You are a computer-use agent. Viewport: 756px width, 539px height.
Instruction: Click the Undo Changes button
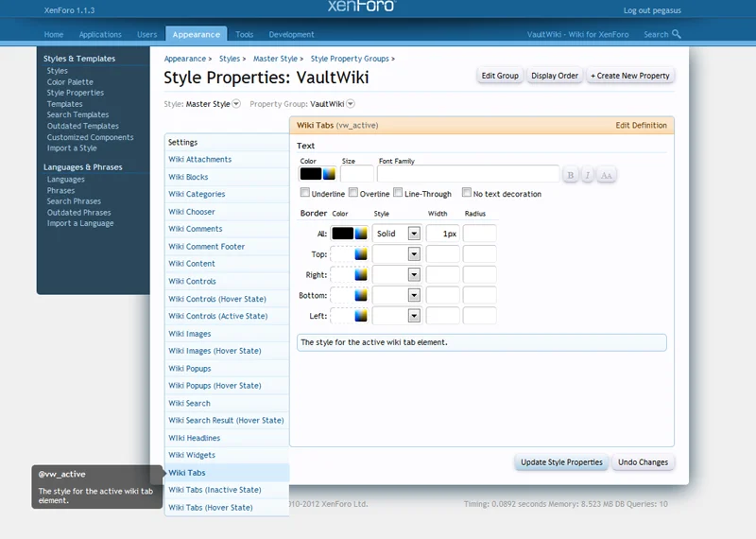(644, 462)
